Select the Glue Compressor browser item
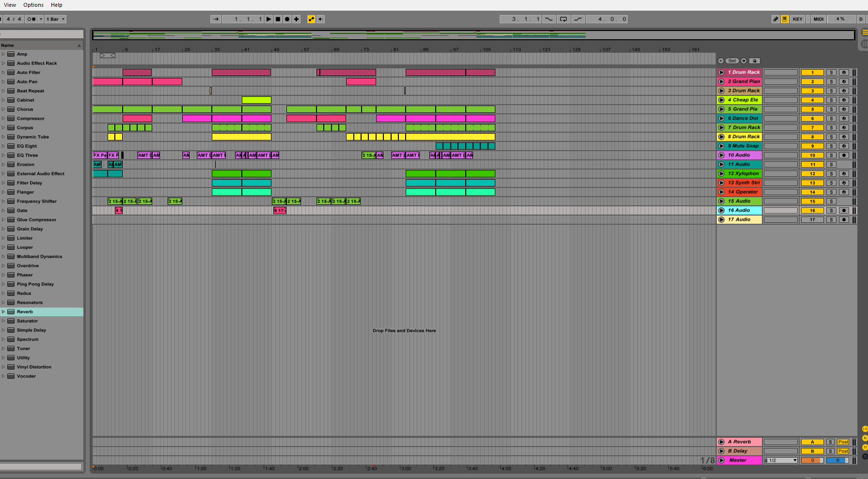 pos(36,220)
